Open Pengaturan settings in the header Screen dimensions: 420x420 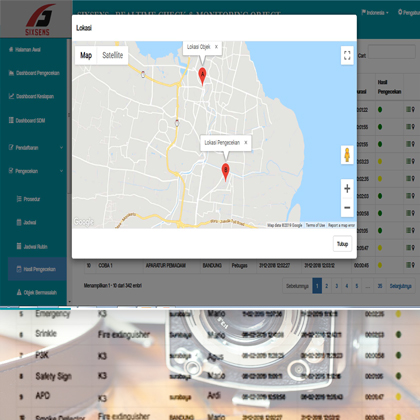[409, 13]
